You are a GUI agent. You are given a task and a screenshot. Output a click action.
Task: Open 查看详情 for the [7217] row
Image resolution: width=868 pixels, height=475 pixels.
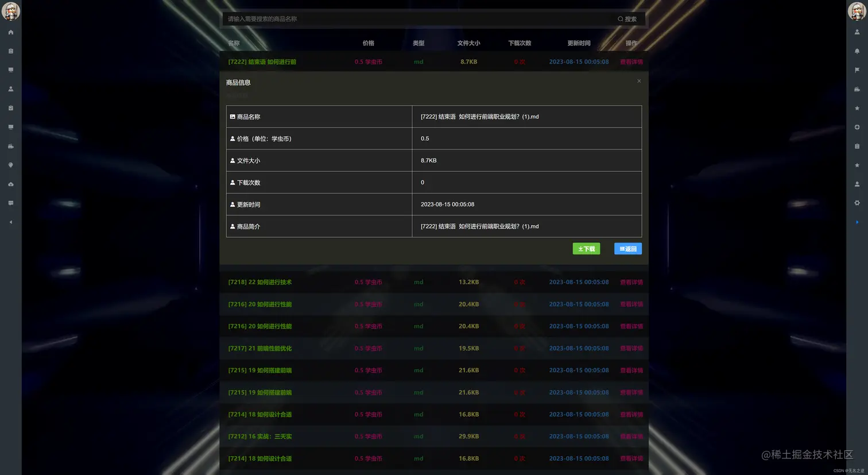click(631, 348)
